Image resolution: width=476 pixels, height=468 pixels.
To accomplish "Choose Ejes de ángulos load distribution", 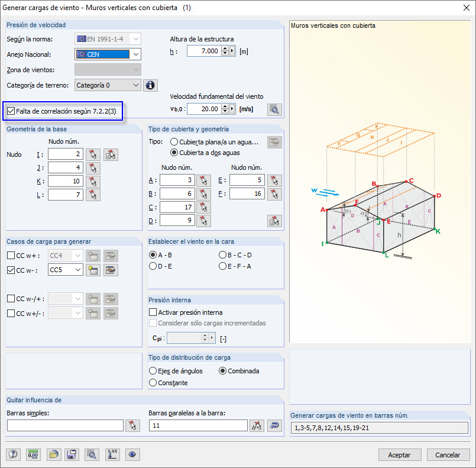I will pyautogui.click(x=153, y=371).
